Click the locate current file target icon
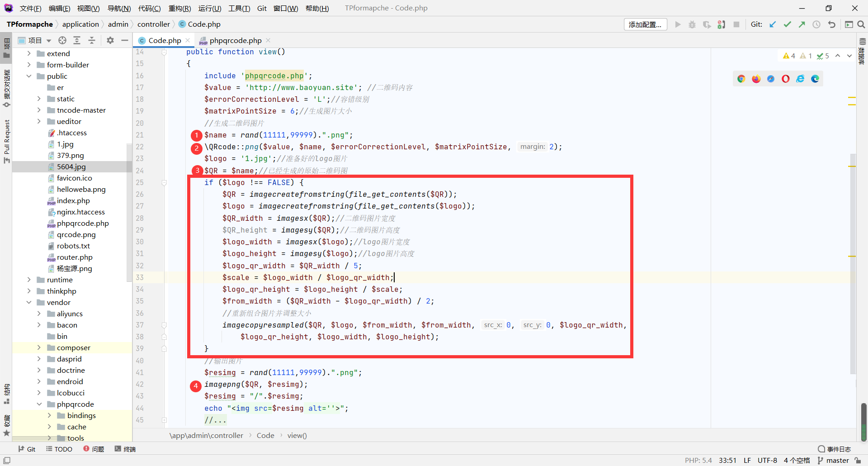Viewport: 868px width, 466px height. coord(62,40)
